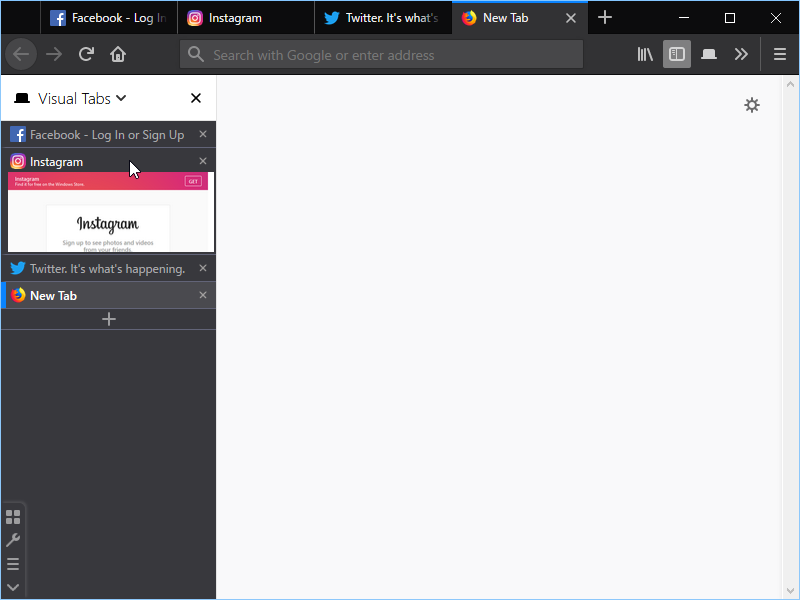
Task: Select Instagram entry in sidebar tab list
Action: (108, 161)
